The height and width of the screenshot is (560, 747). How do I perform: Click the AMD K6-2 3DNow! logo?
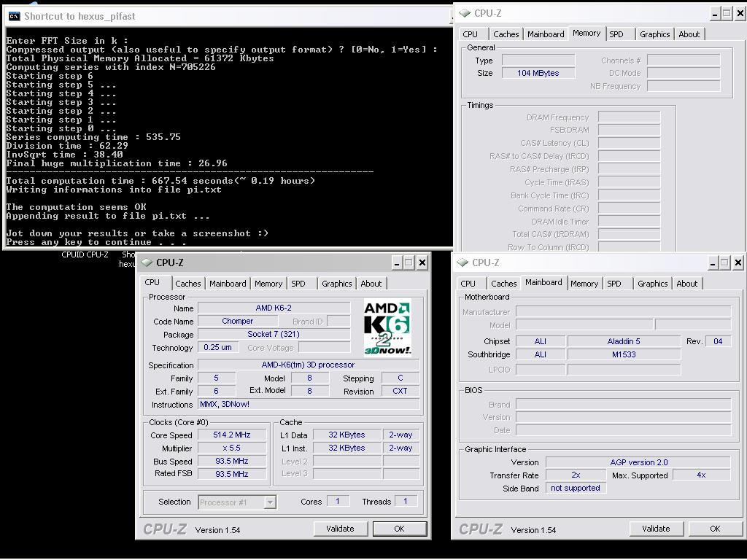(387, 327)
